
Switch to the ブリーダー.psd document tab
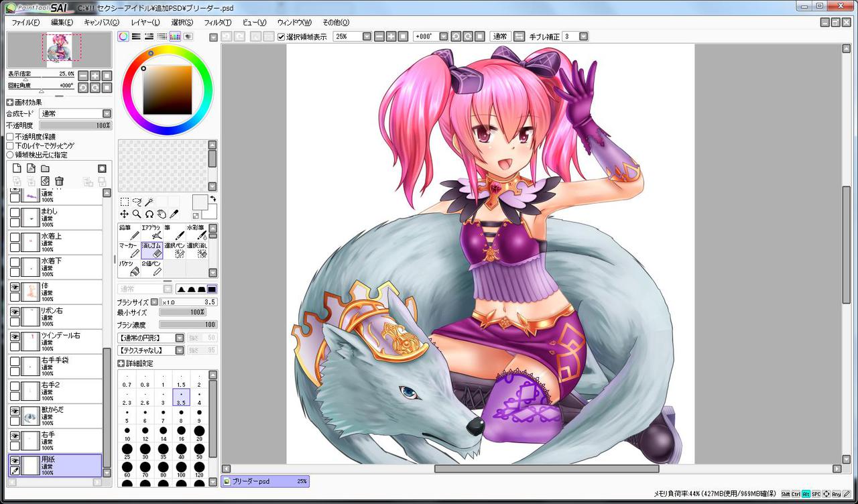click(265, 481)
